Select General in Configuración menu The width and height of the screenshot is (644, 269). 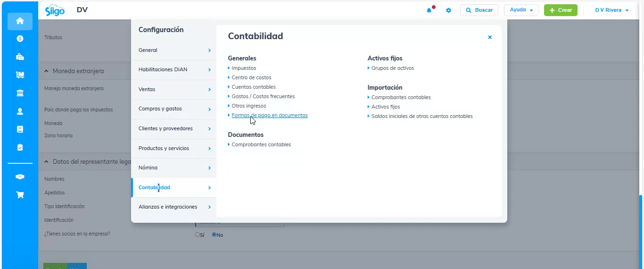[x=173, y=50]
